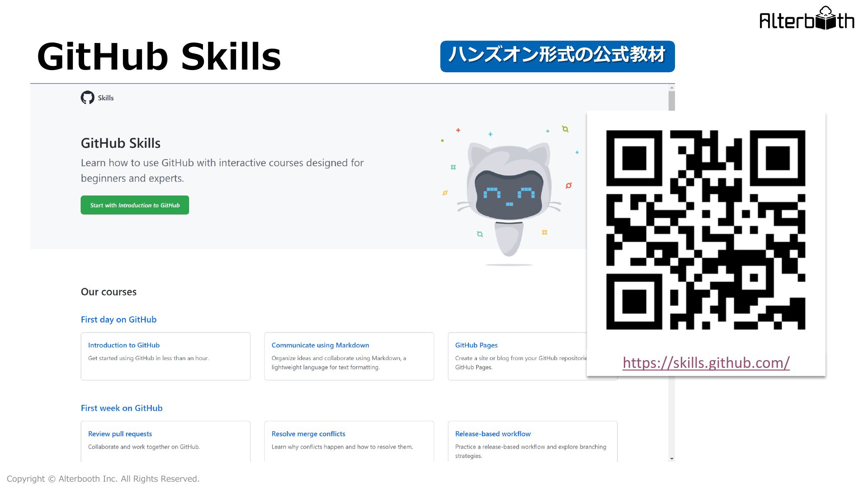Click the Our courses heading
The image size is (868, 488).
[x=108, y=292]
